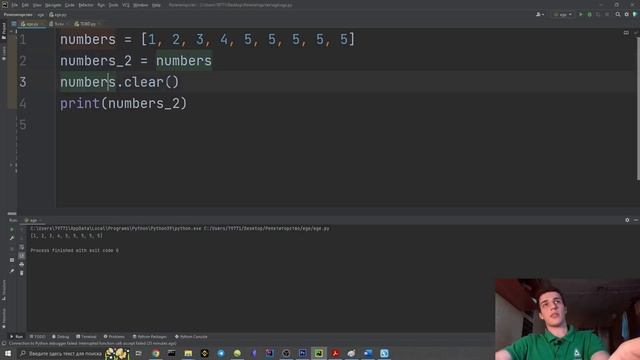Toggle scroll to end in Run console
The width and height of the screenshot is (640, 360).
click(x=22, y=256)
